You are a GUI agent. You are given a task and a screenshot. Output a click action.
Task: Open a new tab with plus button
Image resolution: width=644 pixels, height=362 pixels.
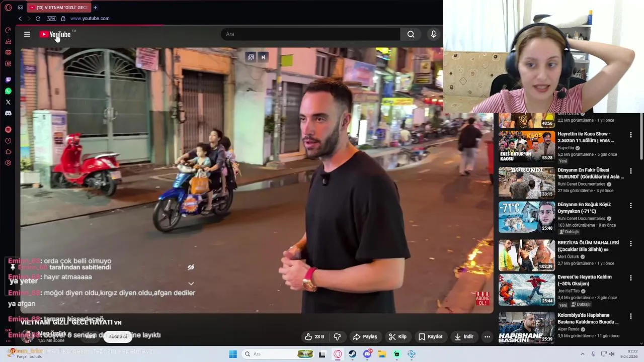click(x=95, y=8)
